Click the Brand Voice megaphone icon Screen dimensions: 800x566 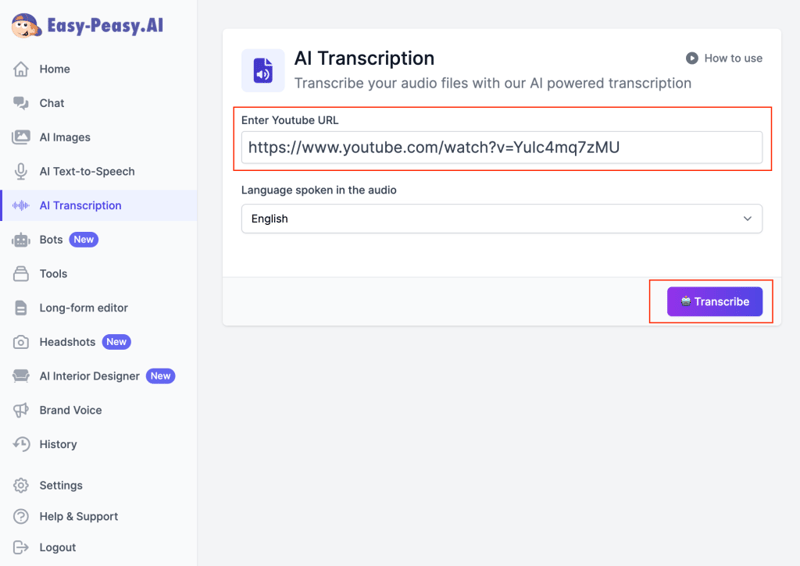(x=21, y=410)
